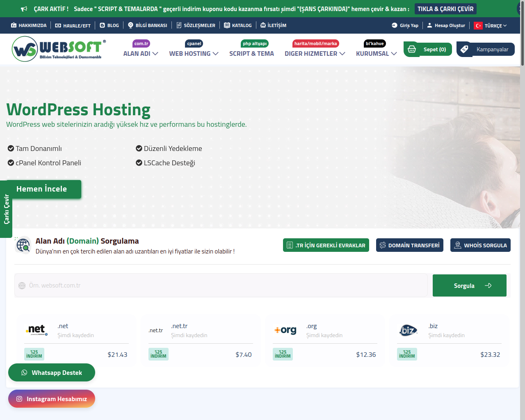Expand the Kurumsal dropdown chevron

[x=394, y=54]
